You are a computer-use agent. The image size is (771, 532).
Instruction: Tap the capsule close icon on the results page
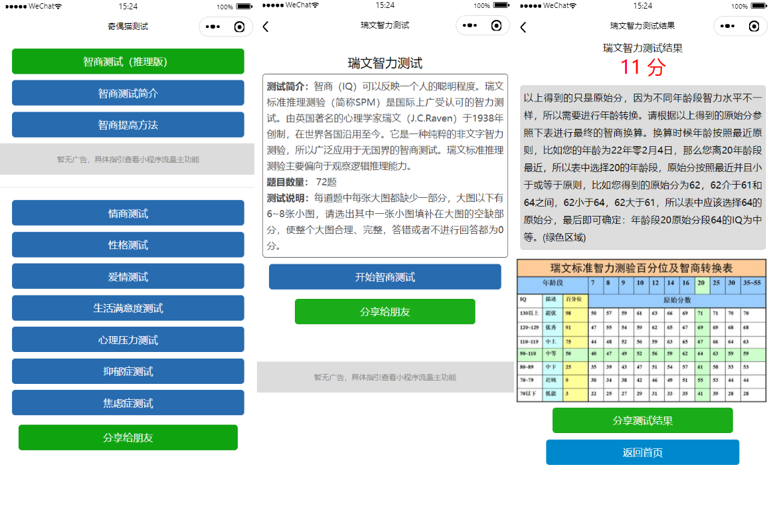pyautogui.click(x=754, y=26)
